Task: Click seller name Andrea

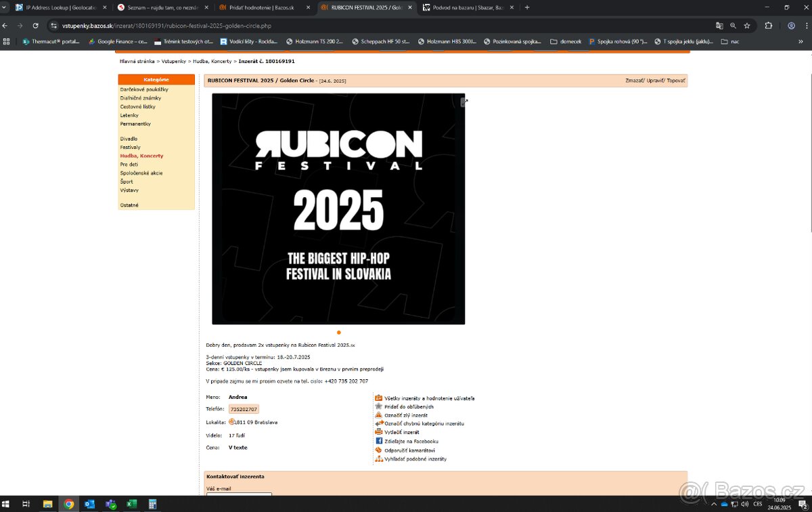Action: point(238,397)
